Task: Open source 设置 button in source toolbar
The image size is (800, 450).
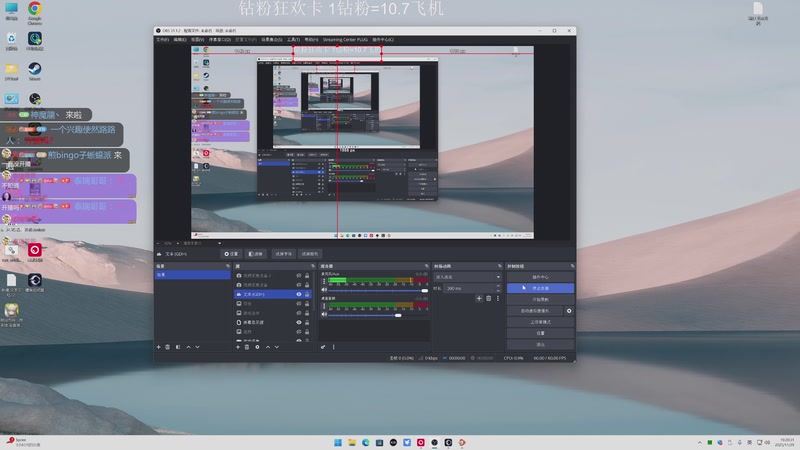Action: click(x=231, y=254)
